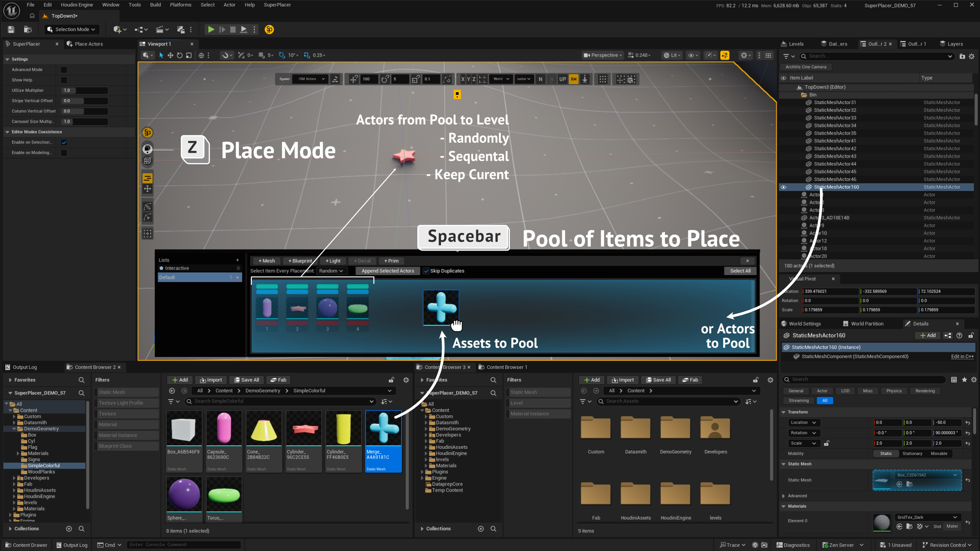Save the current level with the floppy icon
This screenshot has width=980, height=551.
click(11, 29)
